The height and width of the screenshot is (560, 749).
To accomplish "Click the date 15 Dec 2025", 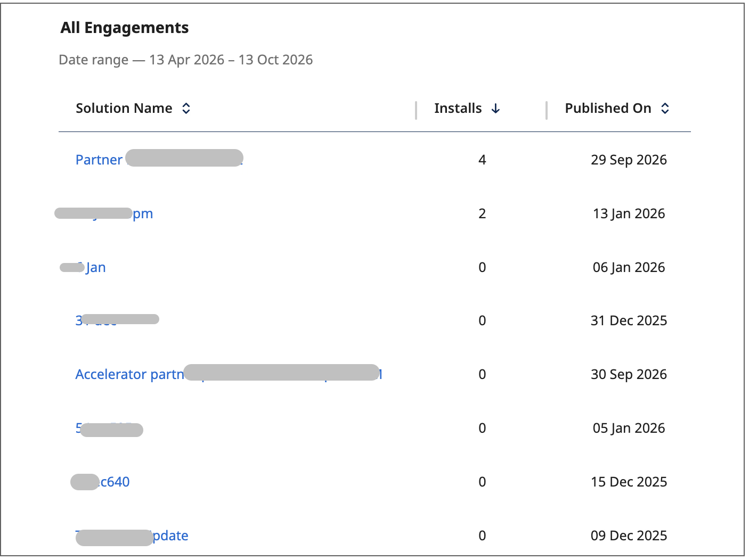I will [x=629, y=482].
